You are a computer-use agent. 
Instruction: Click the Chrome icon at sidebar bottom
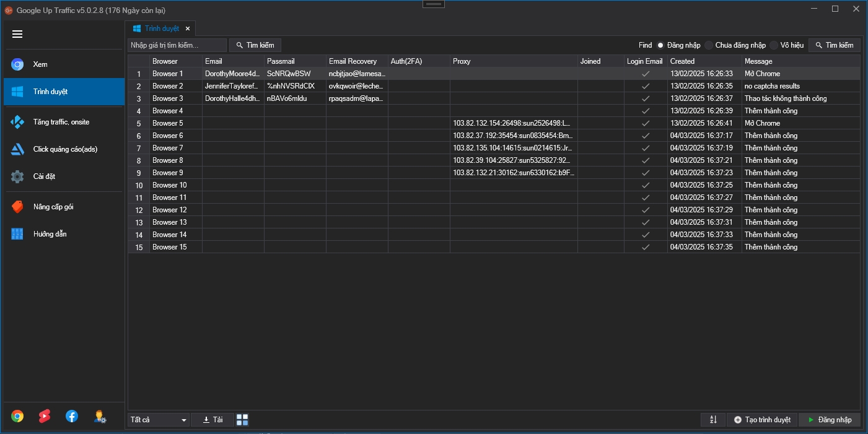click(x=17, y=416)
